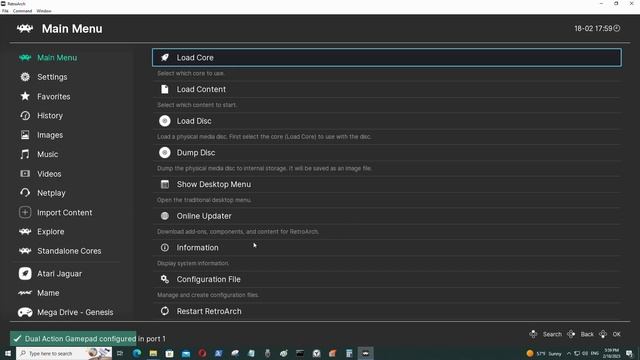Click the info icon beside Information

tap(164, 248)
